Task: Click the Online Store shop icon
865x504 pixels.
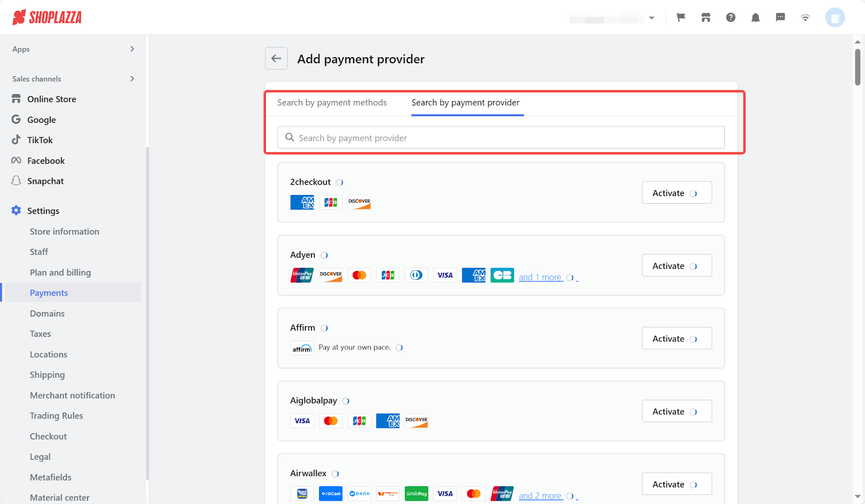Action: [16, 99]
